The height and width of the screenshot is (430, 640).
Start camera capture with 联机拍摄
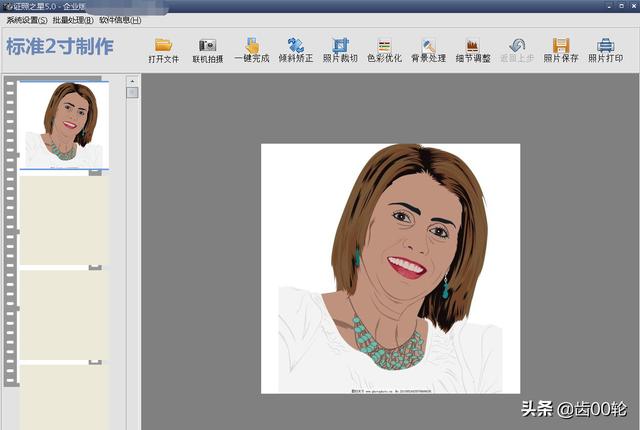(207, 45)
